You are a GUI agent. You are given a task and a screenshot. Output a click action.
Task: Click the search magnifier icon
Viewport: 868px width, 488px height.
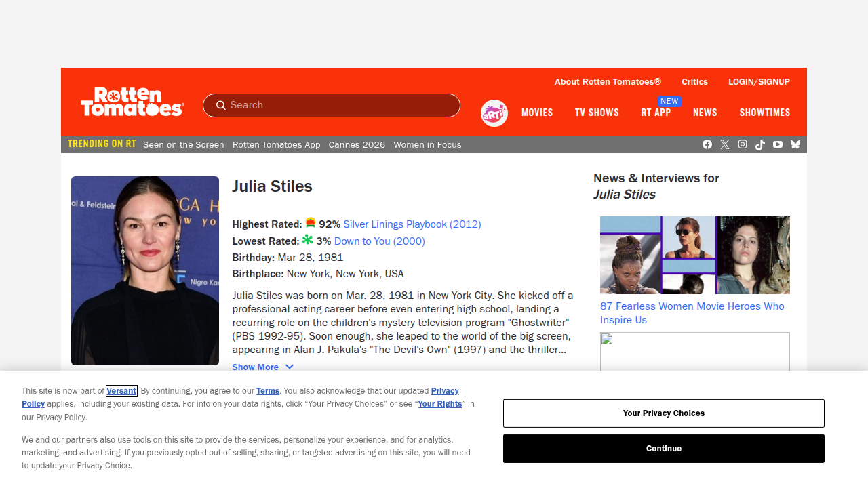click(221, 105)
